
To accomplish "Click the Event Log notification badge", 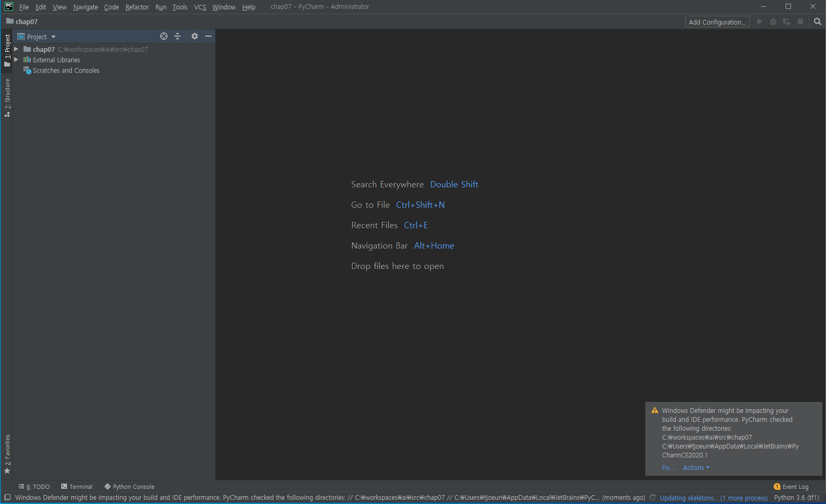I will tap(777, 487).
